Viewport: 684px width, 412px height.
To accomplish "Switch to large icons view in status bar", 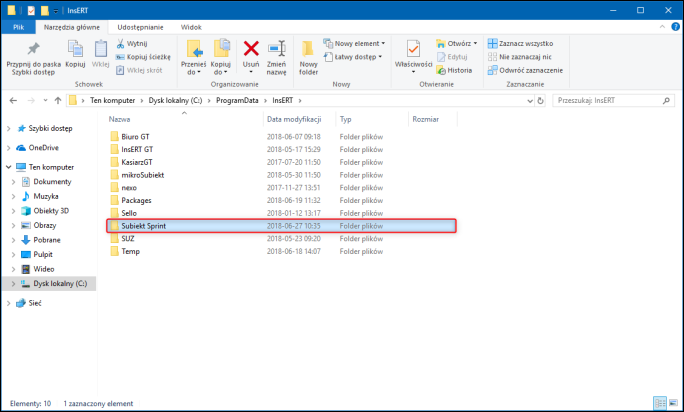I will [673, 403].
